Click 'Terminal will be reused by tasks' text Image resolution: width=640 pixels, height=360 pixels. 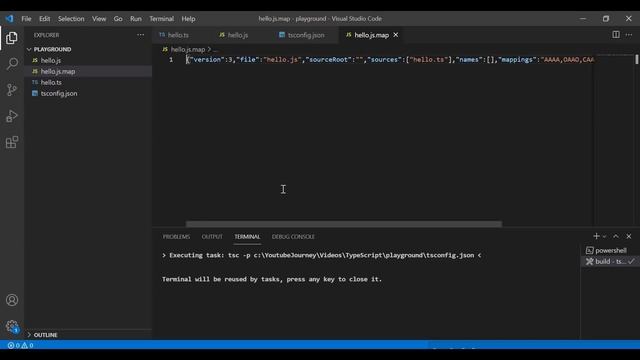pyautogui.click(x=272, y=280)
